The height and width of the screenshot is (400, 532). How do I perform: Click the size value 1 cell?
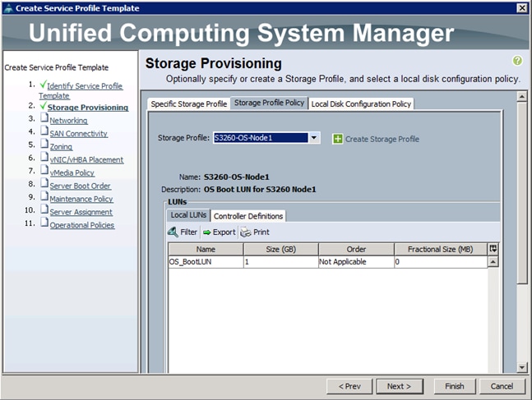(x=281, y=262)
